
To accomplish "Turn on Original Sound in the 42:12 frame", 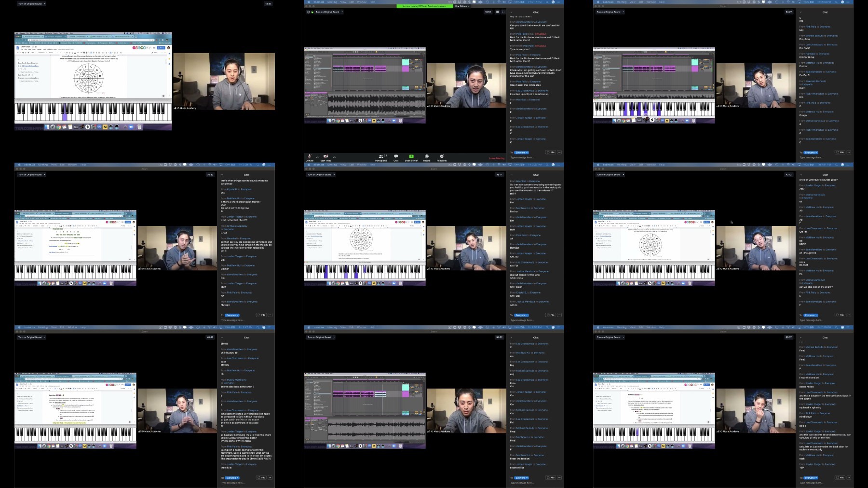I will (x=609, y=175).
